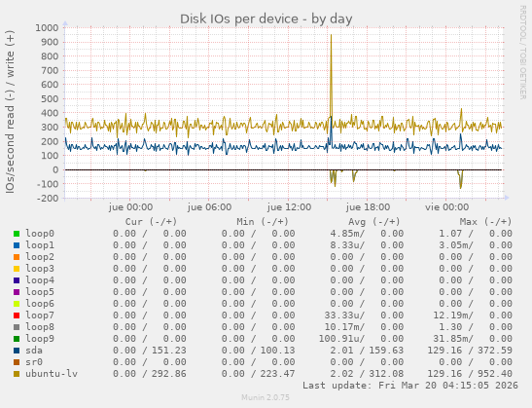Select the ubuntu-lv legend label
Viewport: 532px width, 408px height.
[52, 374]
